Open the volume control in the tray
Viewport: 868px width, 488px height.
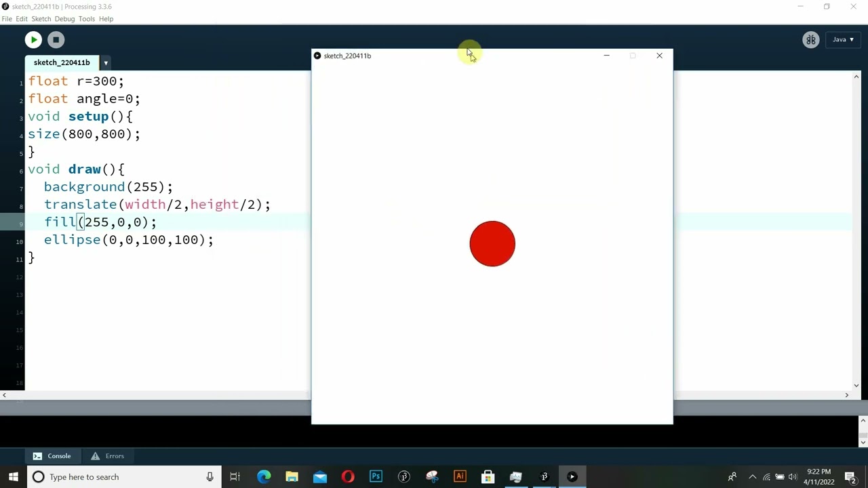click(793, 476)
